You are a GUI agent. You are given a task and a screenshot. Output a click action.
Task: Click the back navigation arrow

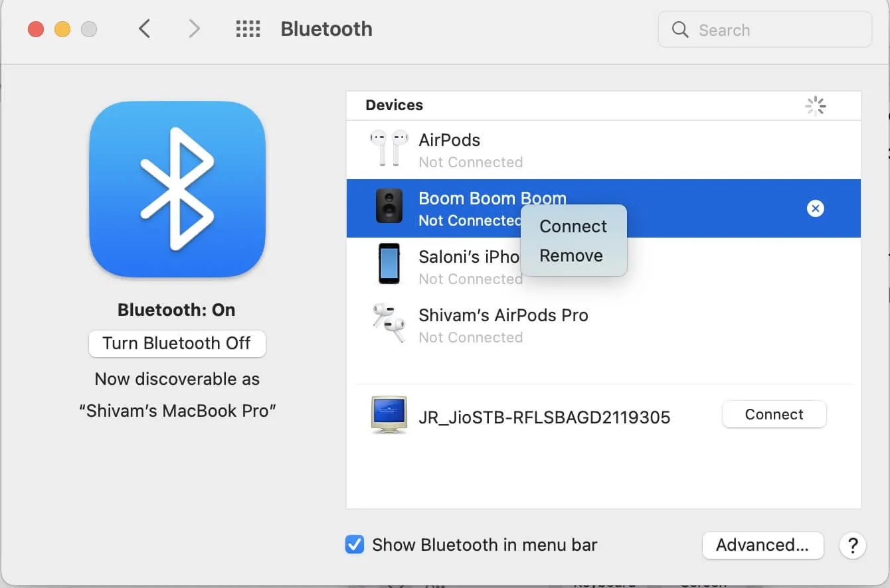(x=144, y=29)
